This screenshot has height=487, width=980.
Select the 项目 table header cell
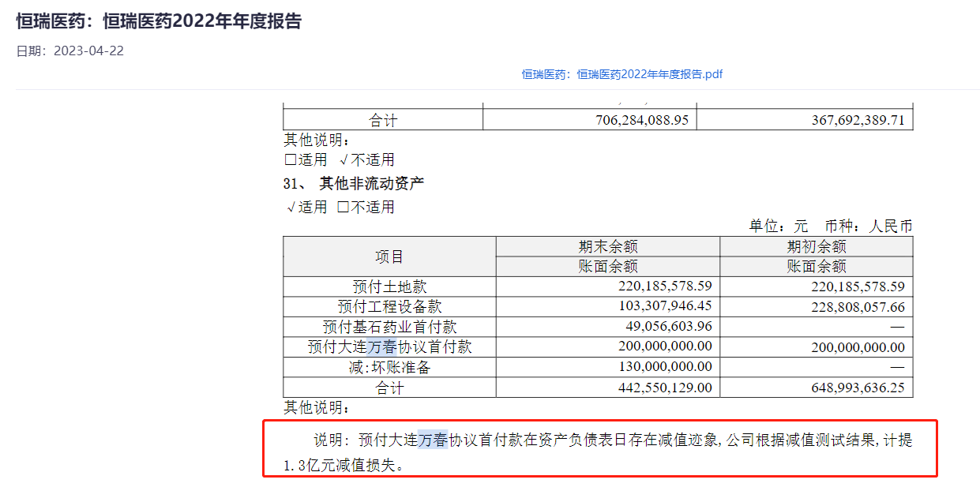tap(389, 257)
